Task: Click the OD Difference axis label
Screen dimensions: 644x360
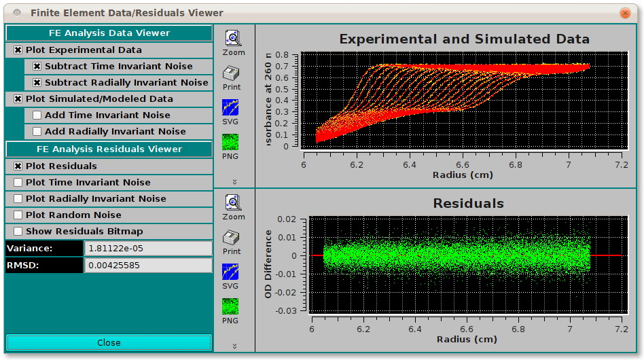Action: coord(268,264)
